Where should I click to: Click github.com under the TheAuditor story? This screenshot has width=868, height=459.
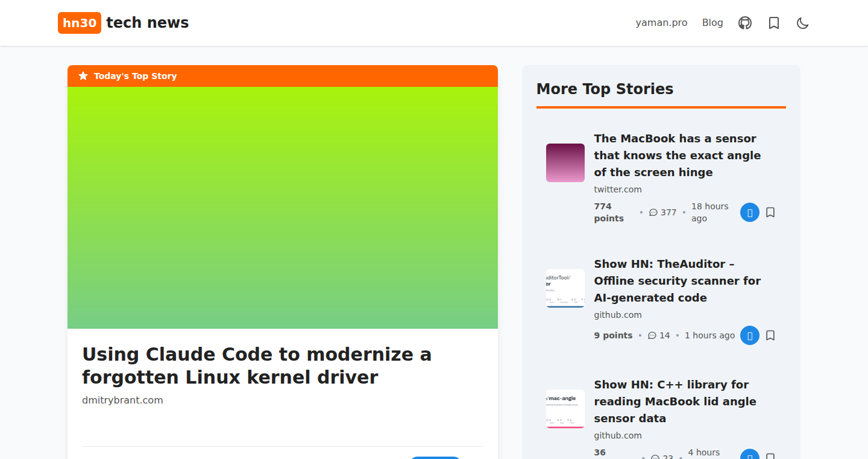tap(618, 315)
